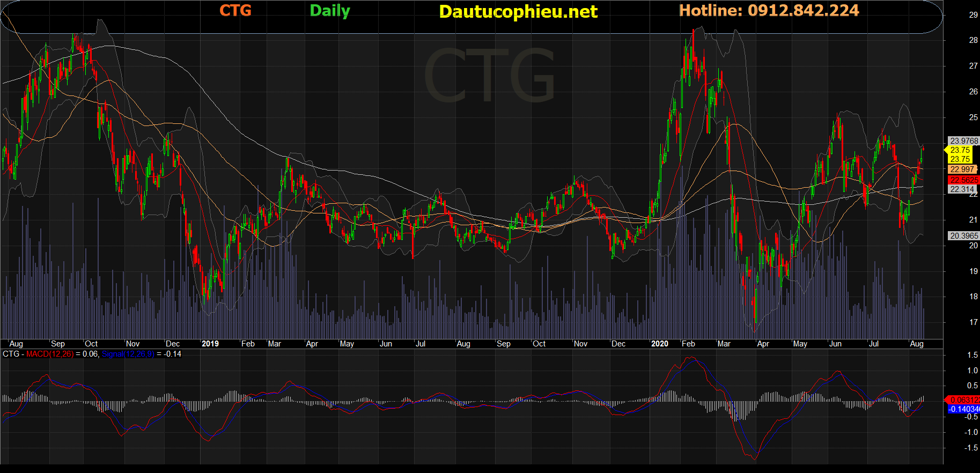The image size is (980, 473).
Task: Click the red MACD value tag 0.06312
Action: (964, 400)
